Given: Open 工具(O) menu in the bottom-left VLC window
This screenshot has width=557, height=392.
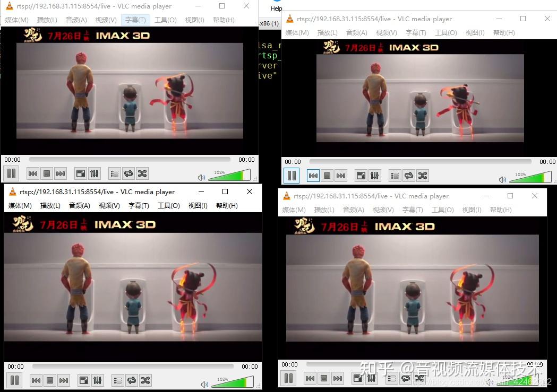Looking at the screenshot, I should [169, 206].
